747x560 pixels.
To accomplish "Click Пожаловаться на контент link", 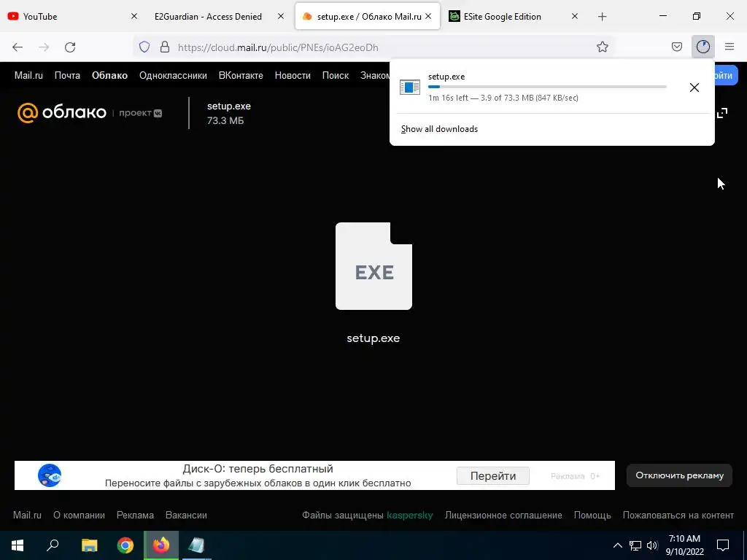I will tap(678, 516).
